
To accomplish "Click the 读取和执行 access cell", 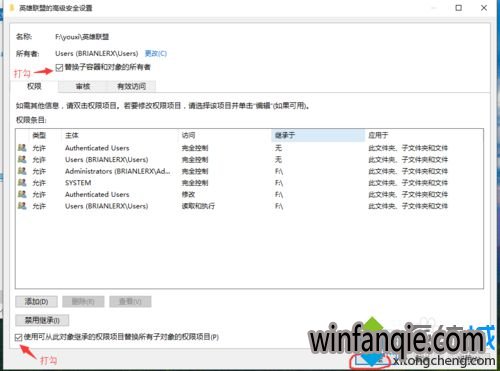I will pos(198,206).
